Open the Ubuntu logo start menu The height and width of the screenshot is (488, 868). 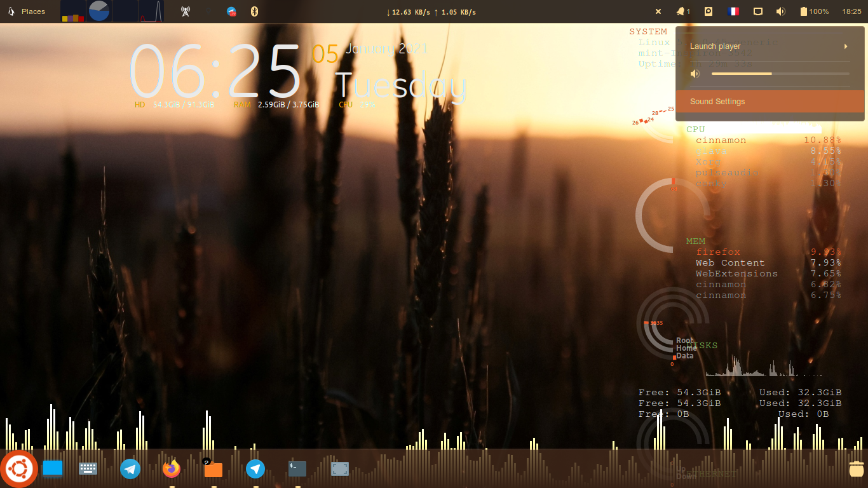19,469
